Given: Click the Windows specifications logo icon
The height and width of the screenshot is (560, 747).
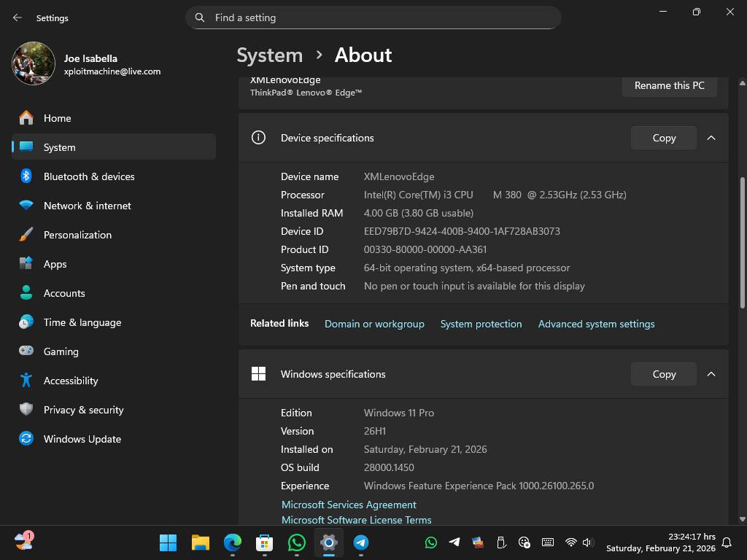Looking at the screenshot, I should (x=258, y=374).
